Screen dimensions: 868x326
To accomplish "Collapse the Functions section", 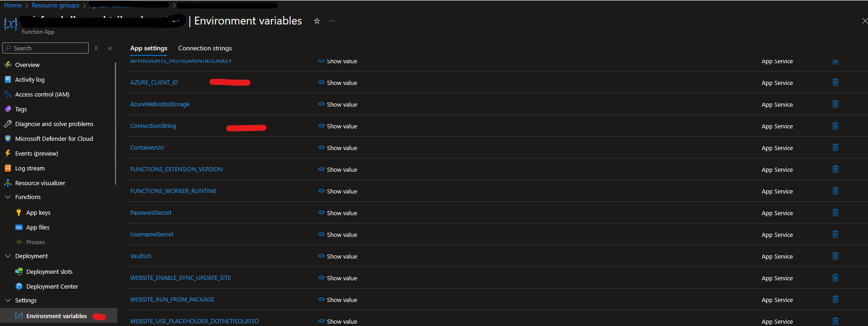I will [x=8, y=197].
